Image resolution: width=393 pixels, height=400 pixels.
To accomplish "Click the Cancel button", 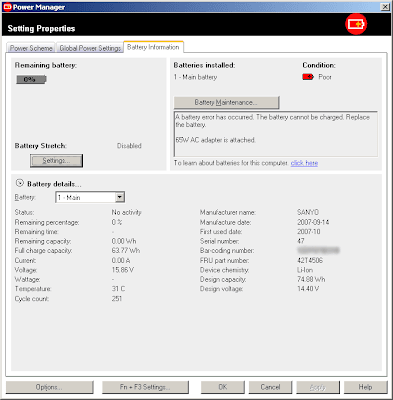I will pos(270,387).
